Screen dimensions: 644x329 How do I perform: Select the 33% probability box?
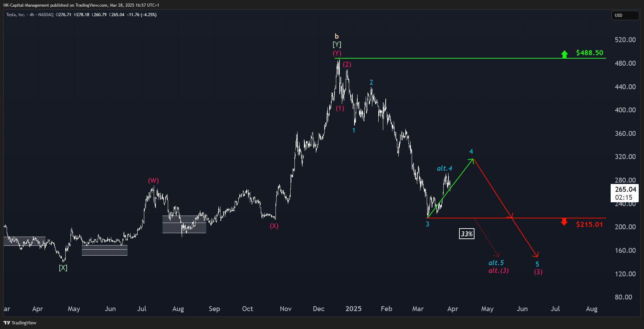point(467,234)
